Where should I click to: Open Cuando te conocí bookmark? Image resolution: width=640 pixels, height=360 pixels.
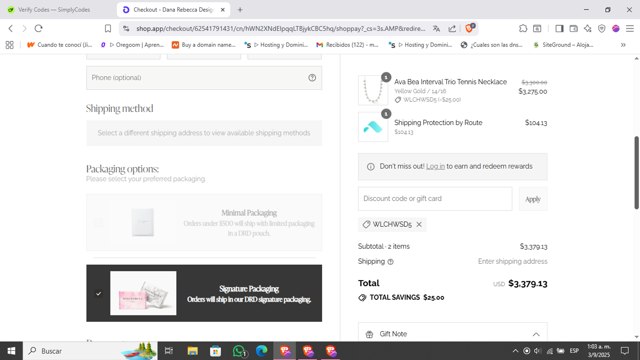pos(60,45)
